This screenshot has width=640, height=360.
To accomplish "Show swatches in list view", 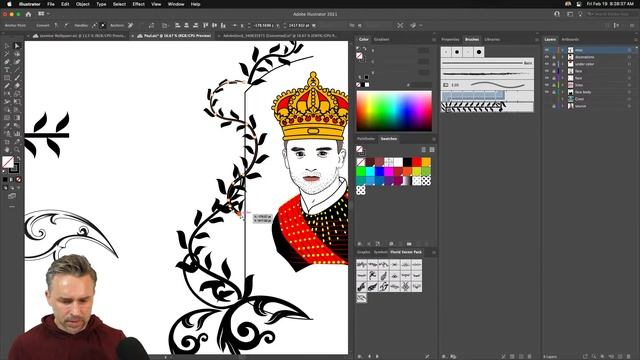I will pos(423,150).
